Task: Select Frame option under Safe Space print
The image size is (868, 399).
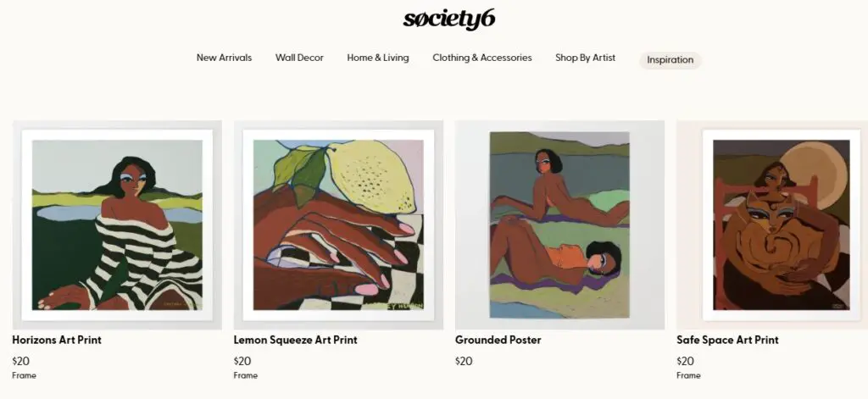Action: (688, 375)
